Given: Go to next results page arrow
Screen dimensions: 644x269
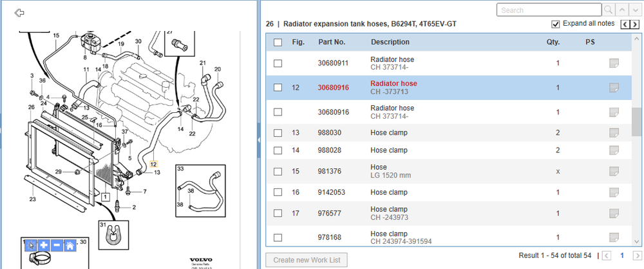Looking at the screenshot, I should click(x=638, y=256).
